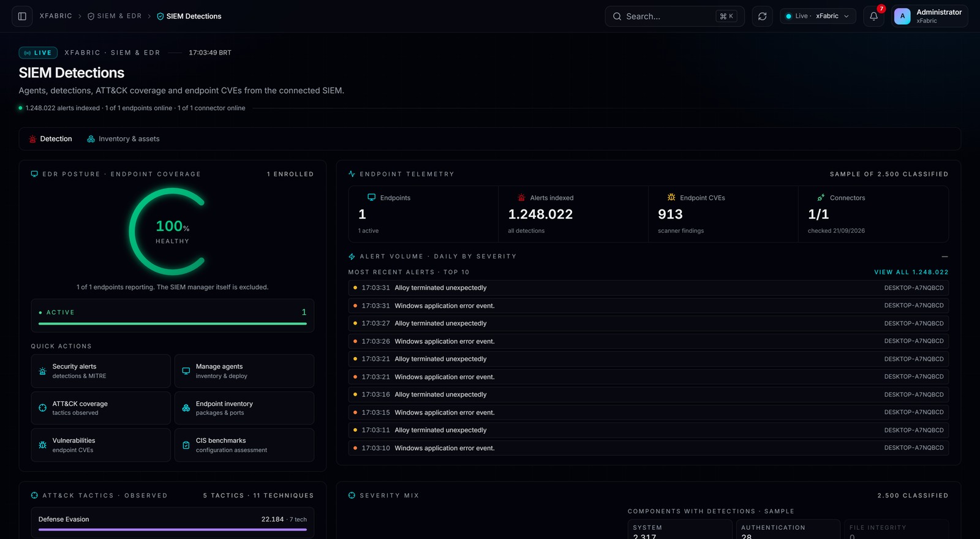Click the Endpoint inventory boxes icon
This screenshot has height=539, width=980.
(x=186, y=408)
